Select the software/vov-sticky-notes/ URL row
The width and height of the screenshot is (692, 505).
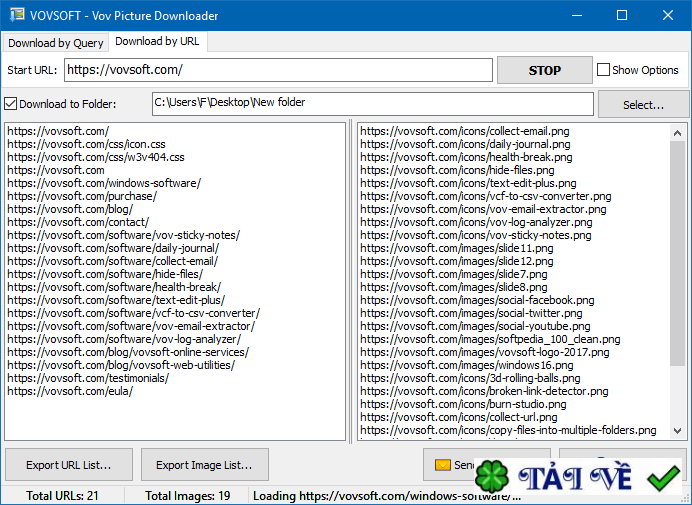(124, 235)
